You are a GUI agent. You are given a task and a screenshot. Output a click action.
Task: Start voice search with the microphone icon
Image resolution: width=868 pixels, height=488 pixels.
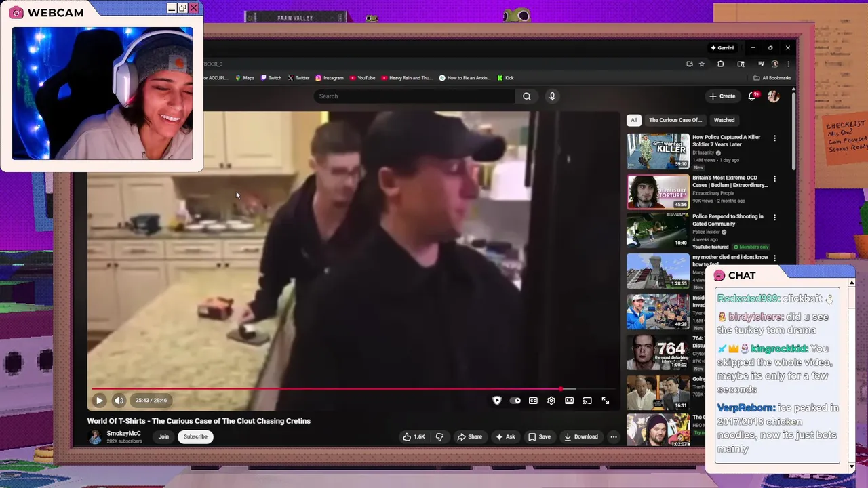click(552, 96)
